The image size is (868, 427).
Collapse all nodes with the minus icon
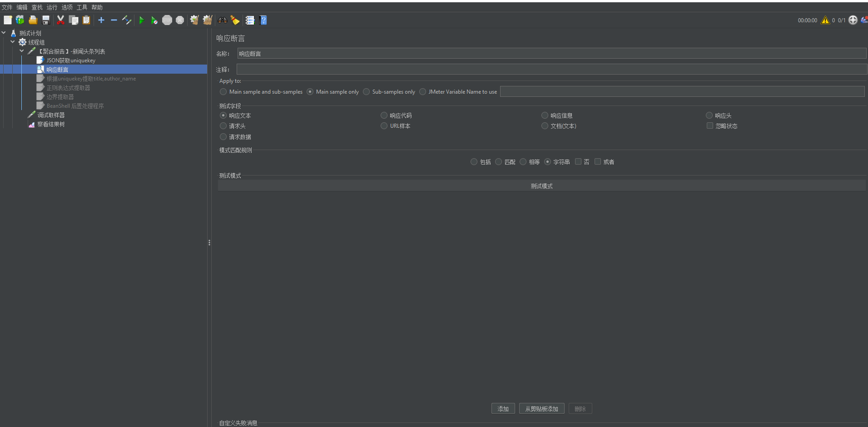(x=114, y=20)
